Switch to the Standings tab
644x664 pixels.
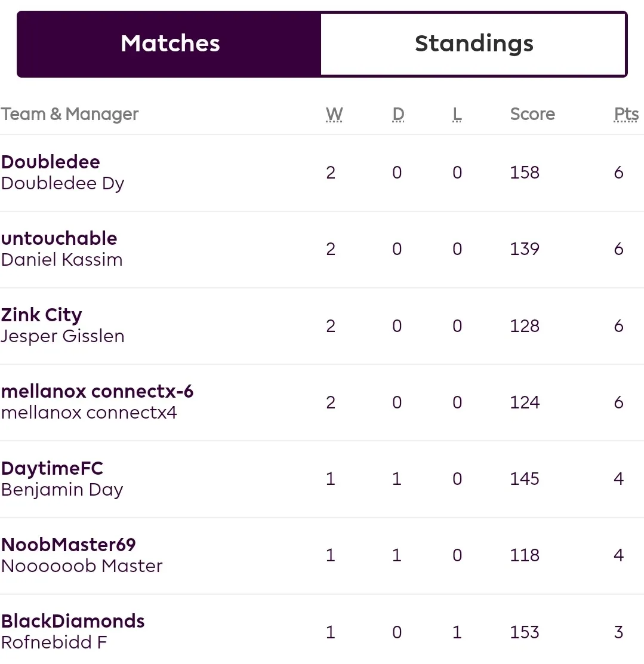[473, 44]
